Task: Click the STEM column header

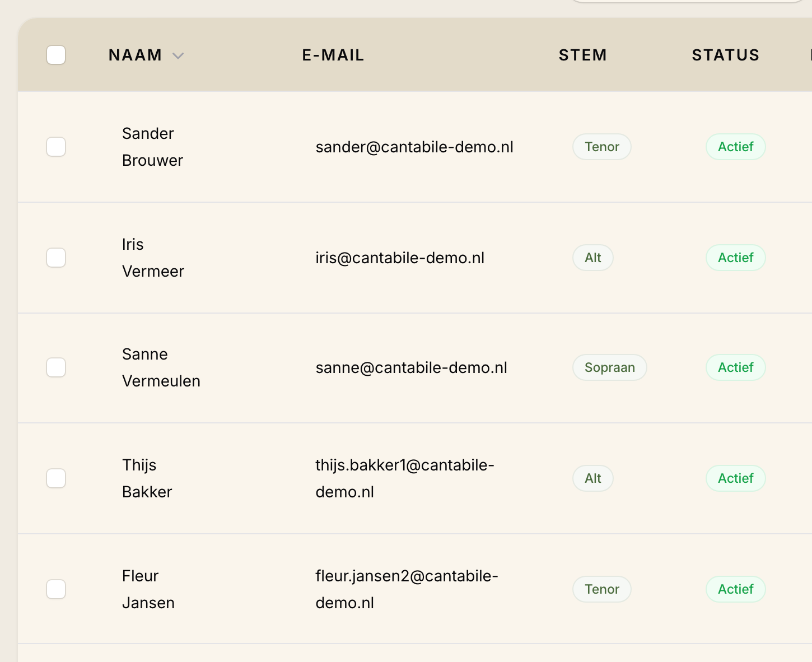Action: point(582,55)
